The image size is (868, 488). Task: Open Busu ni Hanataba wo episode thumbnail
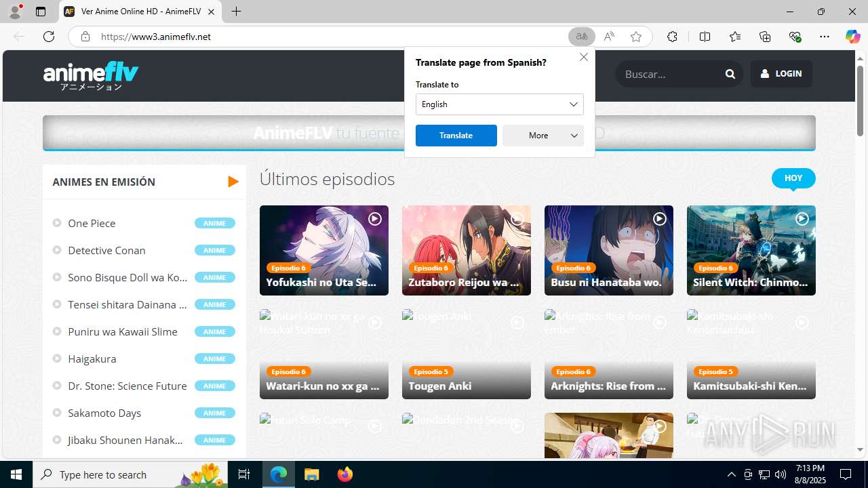(x=609, y=250)
